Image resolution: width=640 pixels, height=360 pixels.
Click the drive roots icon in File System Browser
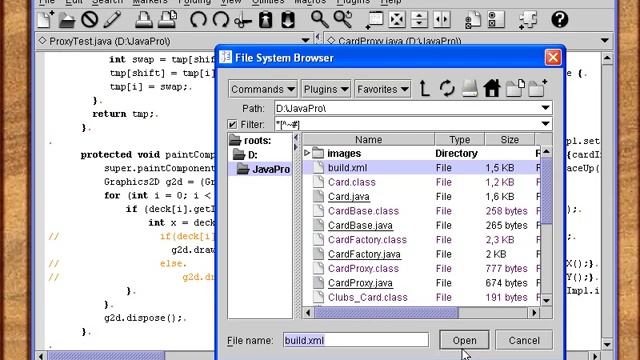[x=470, y=88]
